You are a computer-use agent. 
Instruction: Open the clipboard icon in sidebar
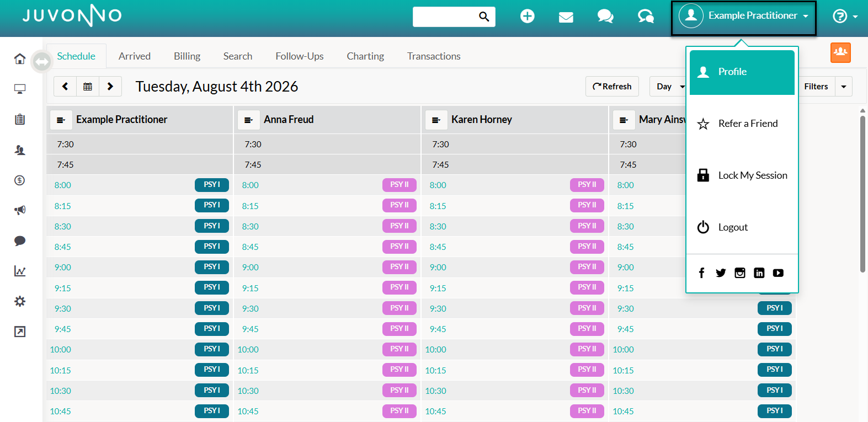click(20, 119)
